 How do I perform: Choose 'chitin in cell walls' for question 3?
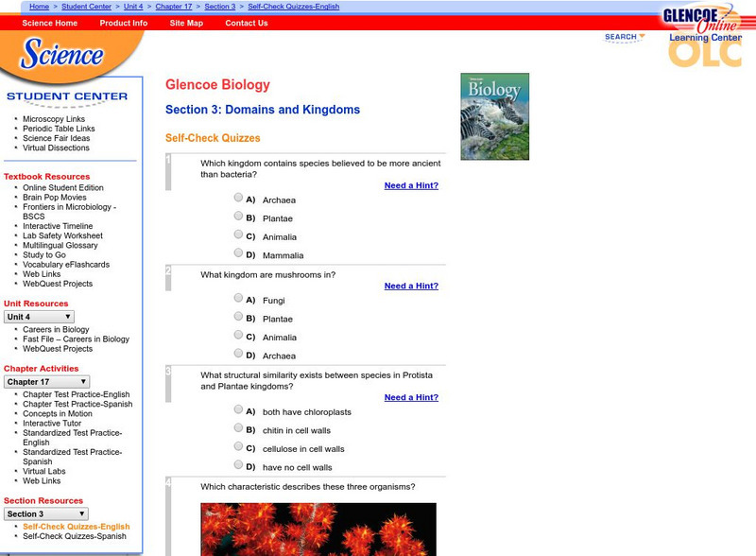click(238, 427)
